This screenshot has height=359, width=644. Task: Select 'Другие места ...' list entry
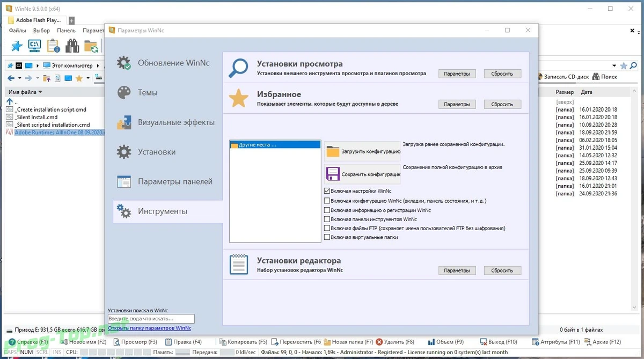(275, 145)
